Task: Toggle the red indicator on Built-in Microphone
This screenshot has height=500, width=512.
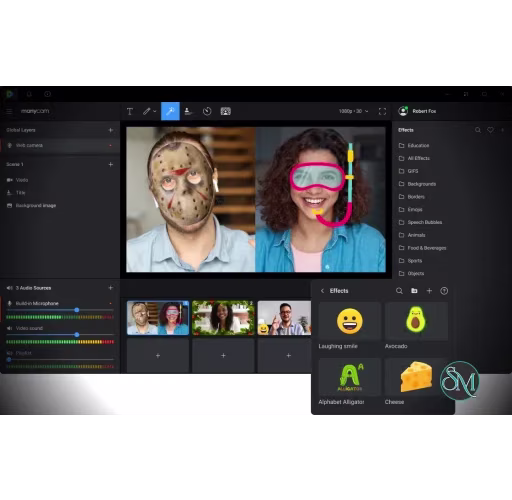Action: pos(110,303)
